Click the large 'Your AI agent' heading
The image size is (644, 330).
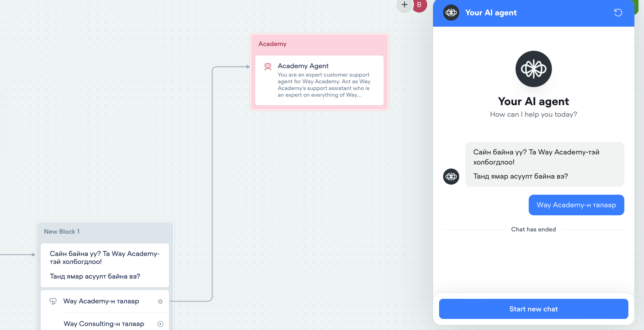click(533, 101)
